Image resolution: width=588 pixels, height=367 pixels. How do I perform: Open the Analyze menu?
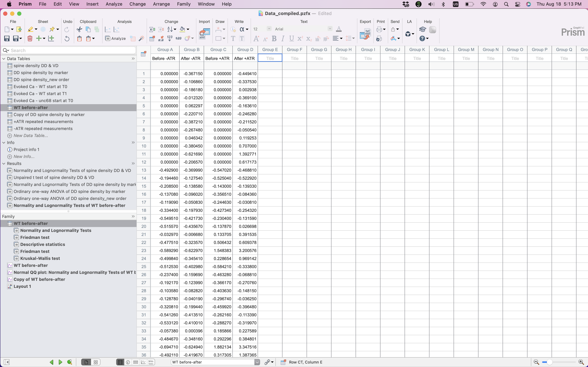(114, 4)
